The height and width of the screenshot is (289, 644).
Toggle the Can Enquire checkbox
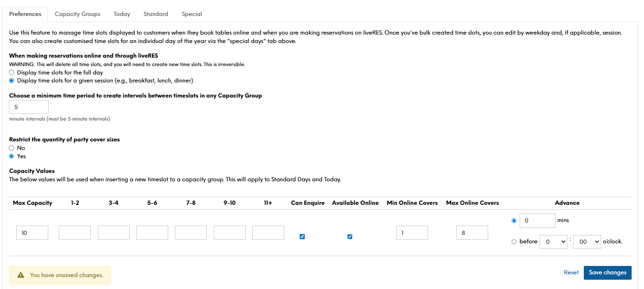(302, 237)
